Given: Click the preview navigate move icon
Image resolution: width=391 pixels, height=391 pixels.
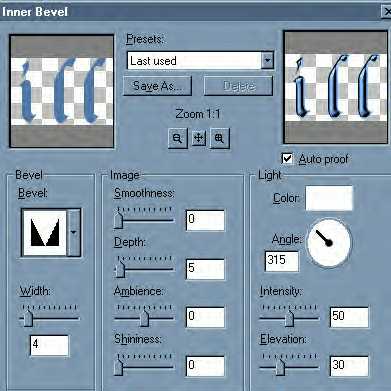Looking at the screenshot, I should pyautogui.click(x=198, y=138).
